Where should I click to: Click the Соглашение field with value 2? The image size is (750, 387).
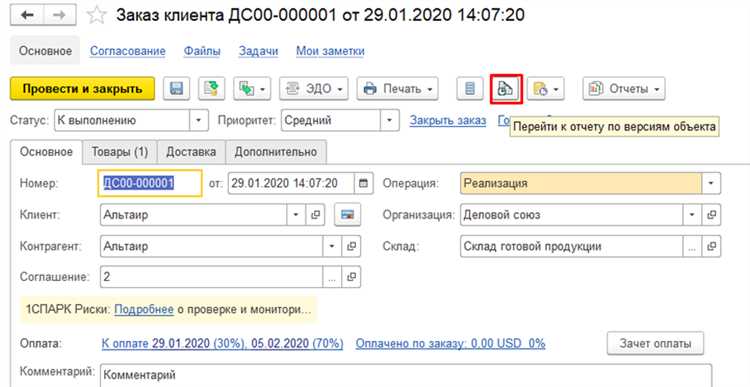click(211, 277)
